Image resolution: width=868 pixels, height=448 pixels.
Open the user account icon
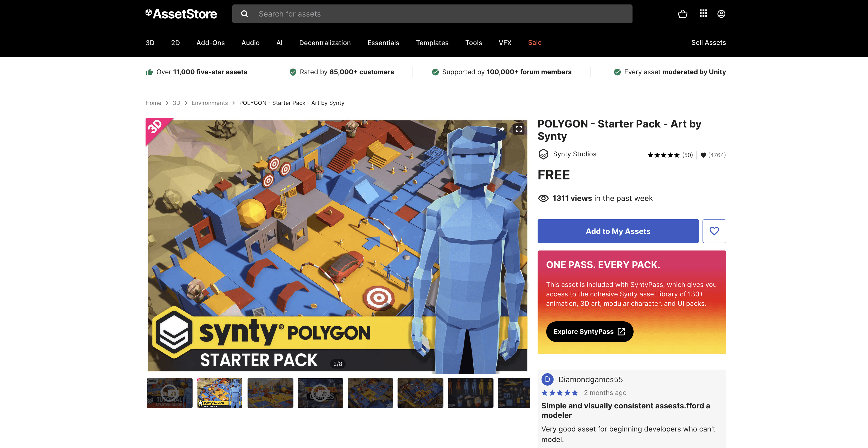pyautogui.click(x=721, y=14)
